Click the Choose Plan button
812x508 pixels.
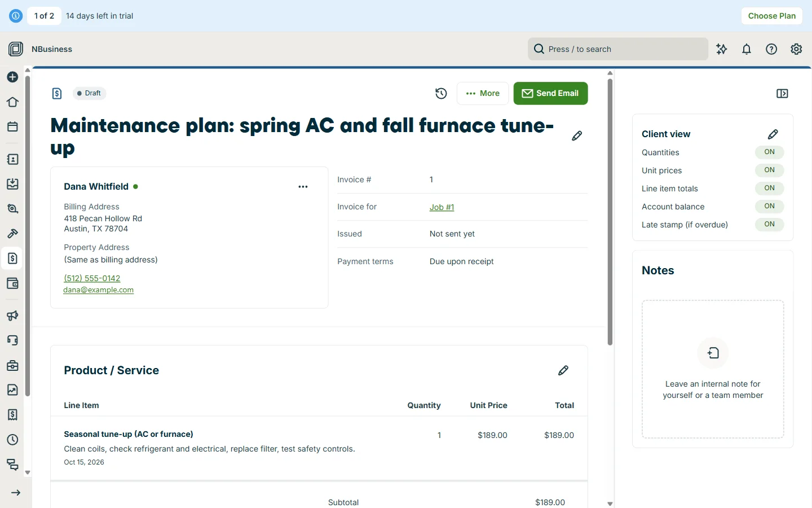[771, 16]
